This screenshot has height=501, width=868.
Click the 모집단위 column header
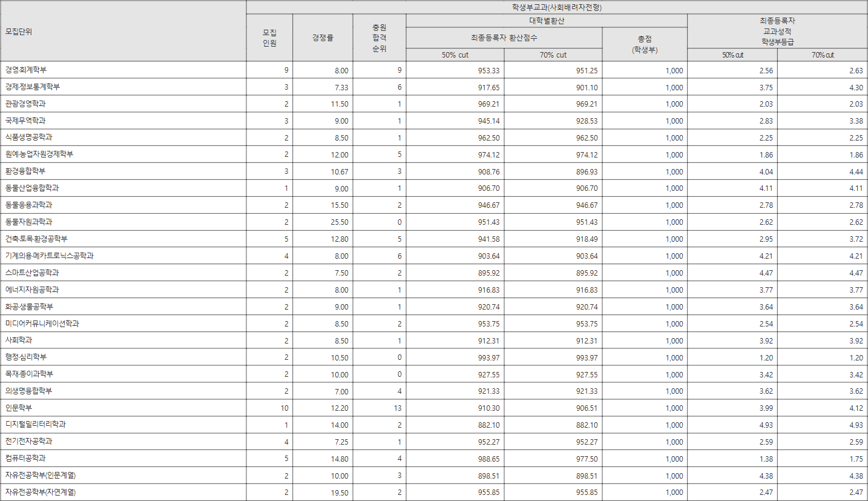click(18, 32)
